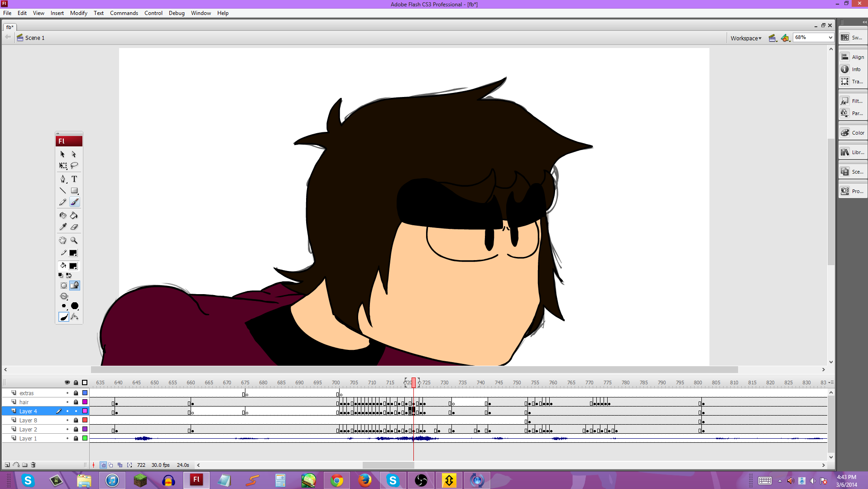Select the Zoom magnifier tool
The width and height of the screenshot is (868, 489).
coord(74,240)
